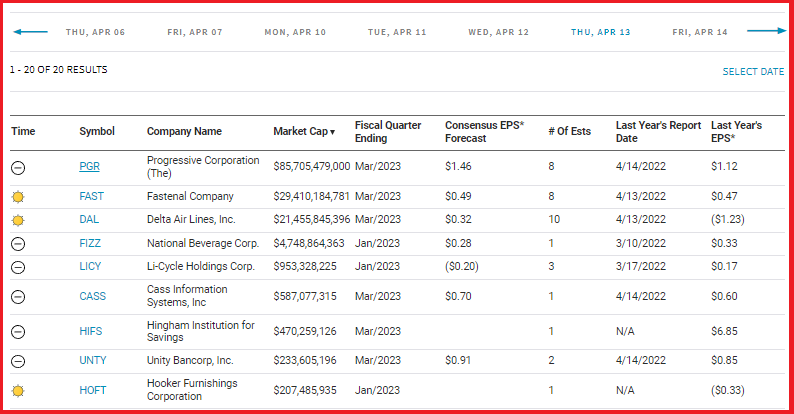Click the previous week left arrow
Image resolution: width=794 pixels, height=414 pixels.
pyautogui.click(x=30, y=32)
